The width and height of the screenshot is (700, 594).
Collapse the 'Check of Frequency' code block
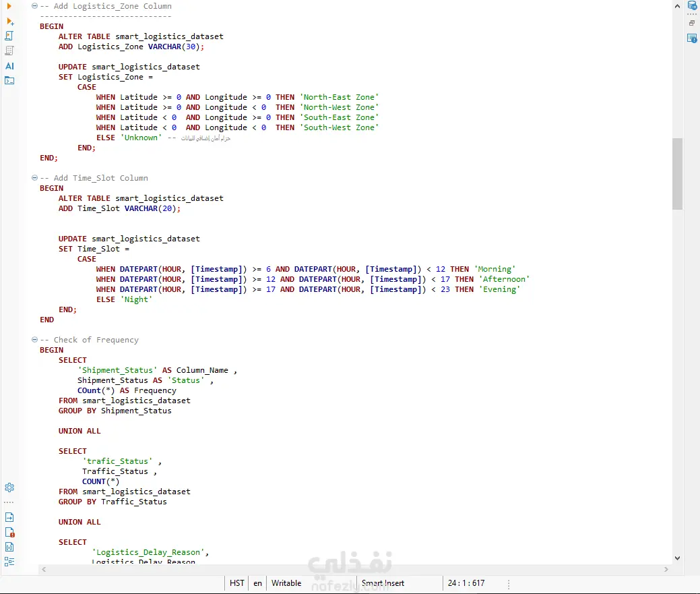pos(34,339)
